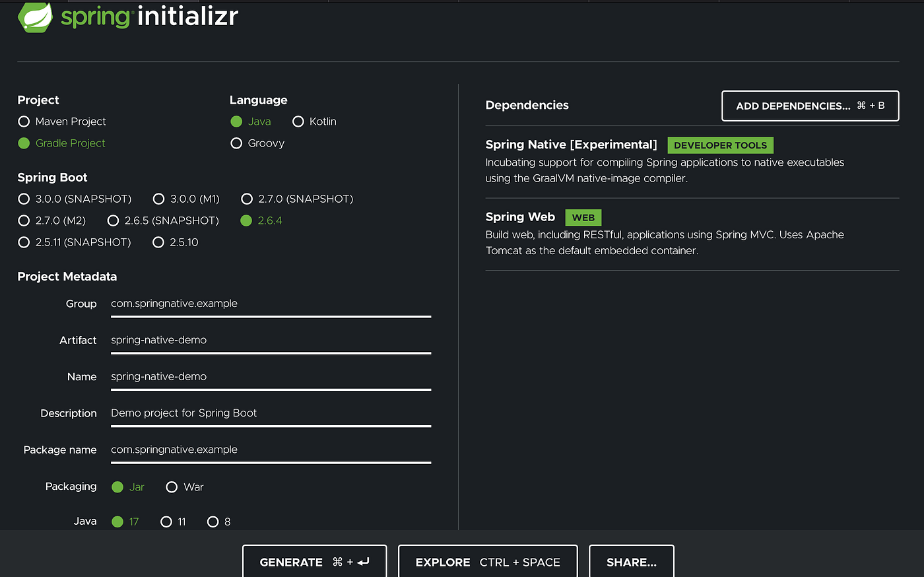Click the GENERATE button
Screen dimensions: 924x577
tap(314, 562)
